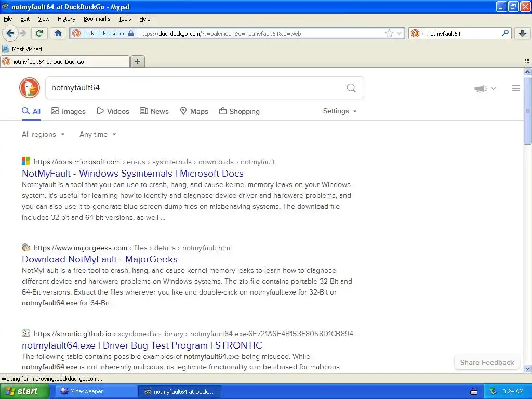Click the magnifier in the browser search box
Viewport: 532px width, 399px height.
pyautogui.click(x=505, y=33)
